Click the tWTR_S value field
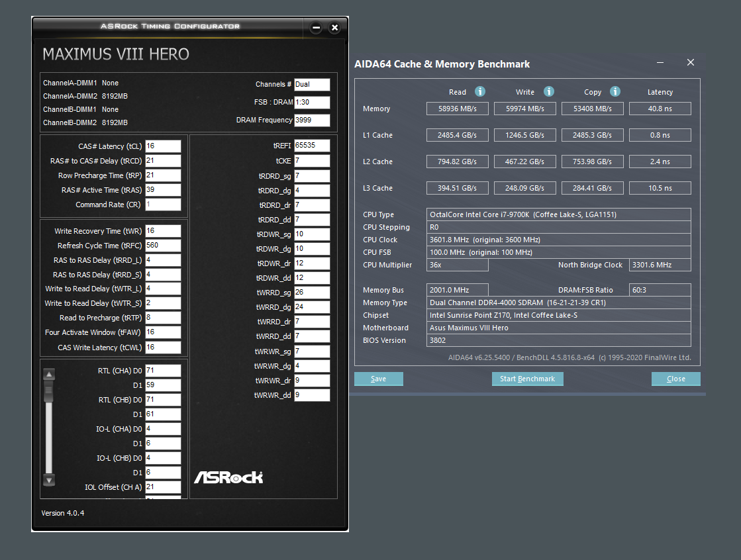The width and height of the screenshot is (741, 560). point(163,303)
